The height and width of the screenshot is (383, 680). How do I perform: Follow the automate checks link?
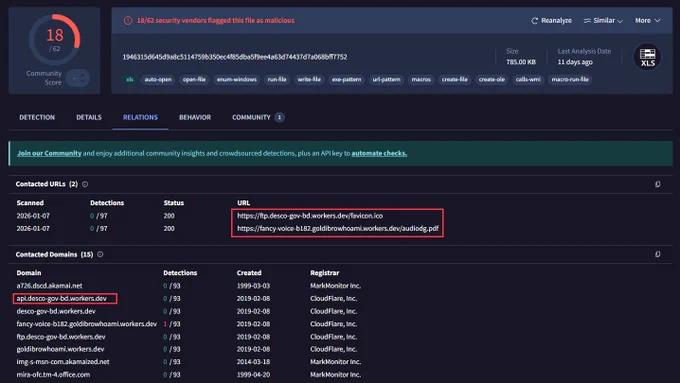(379, 153)
